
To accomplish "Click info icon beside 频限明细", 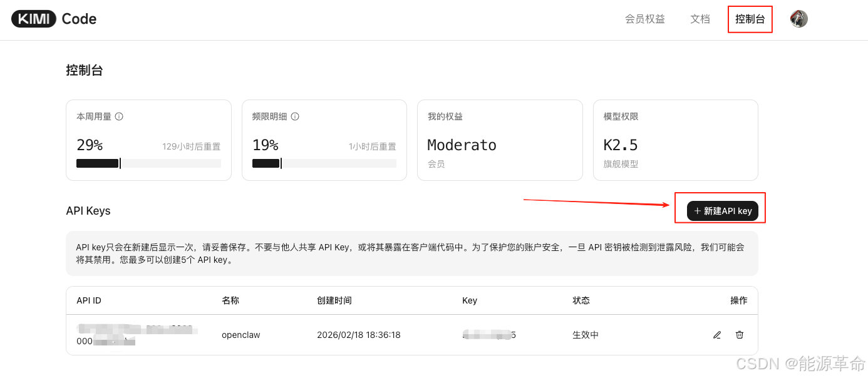I will (295, 116).
